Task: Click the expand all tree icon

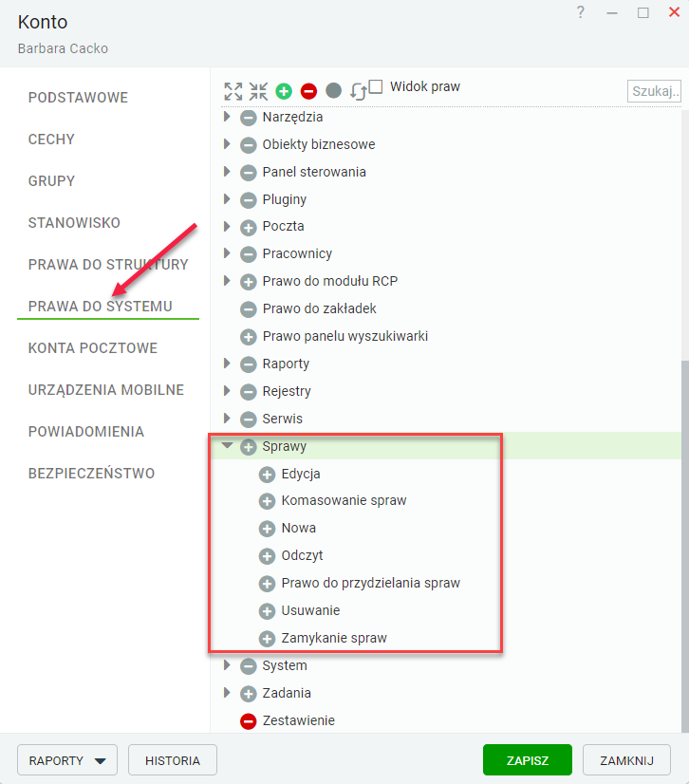Action: [x=233, y=91]
